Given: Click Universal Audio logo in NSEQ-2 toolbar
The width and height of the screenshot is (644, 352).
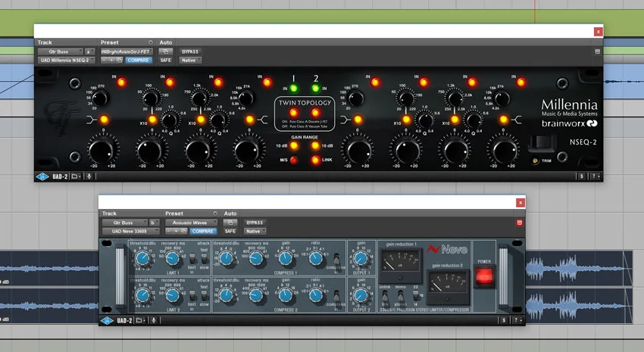Looking at the screenshot, I should pos(42,177).
